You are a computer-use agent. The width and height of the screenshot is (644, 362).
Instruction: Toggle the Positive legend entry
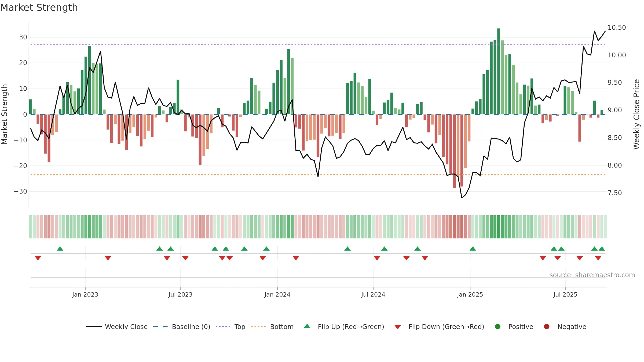(514, 327)
